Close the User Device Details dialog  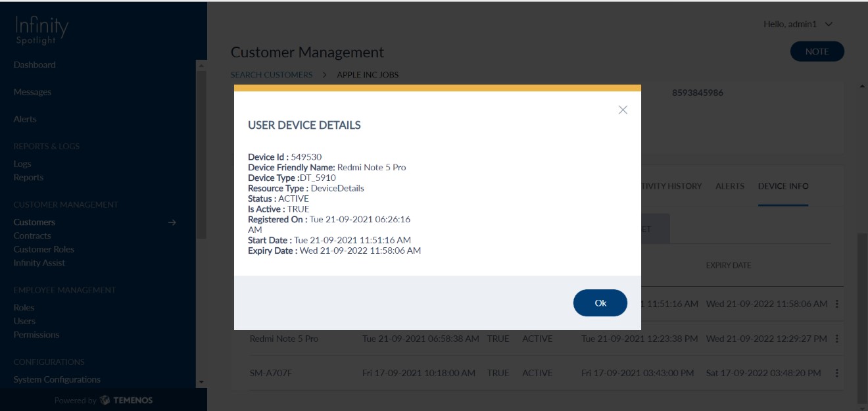pyautogui.click(x=623, y=110)
